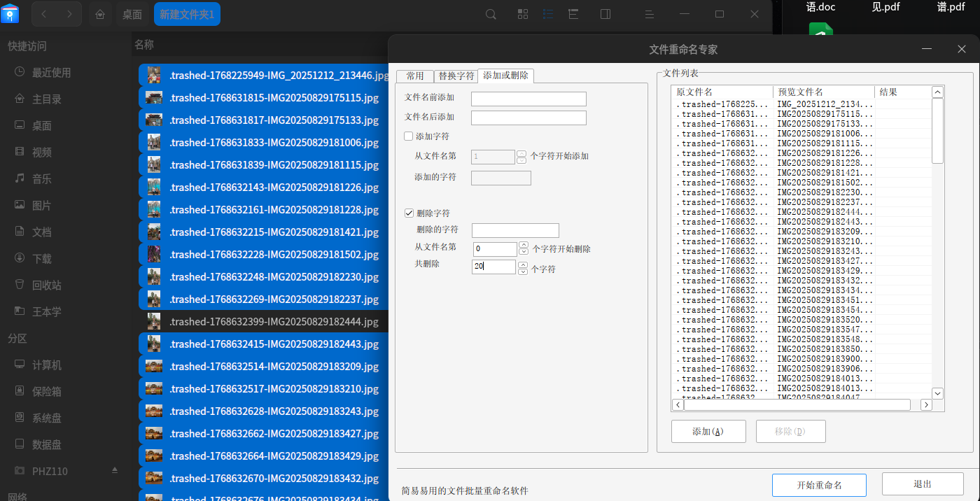This screenshot has height=501, width=980.
Task: Uncheck the 删除字符 checkbox
Action: coord(409,213)
